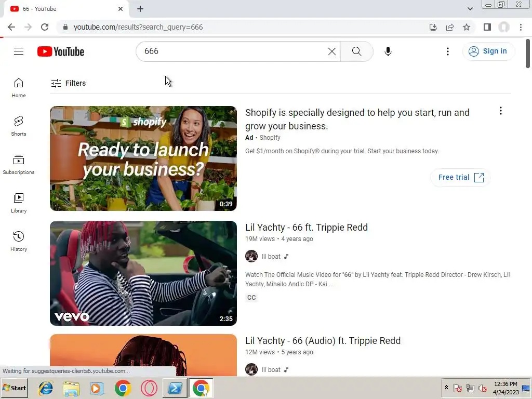Launch Internet Explorer from the taskbar
Viewport: 532px width, 399px height.
(46, 388)
